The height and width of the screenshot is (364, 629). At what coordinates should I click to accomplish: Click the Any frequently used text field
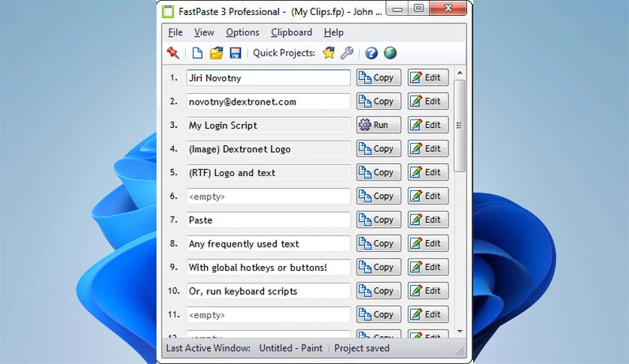coord(269,244)
